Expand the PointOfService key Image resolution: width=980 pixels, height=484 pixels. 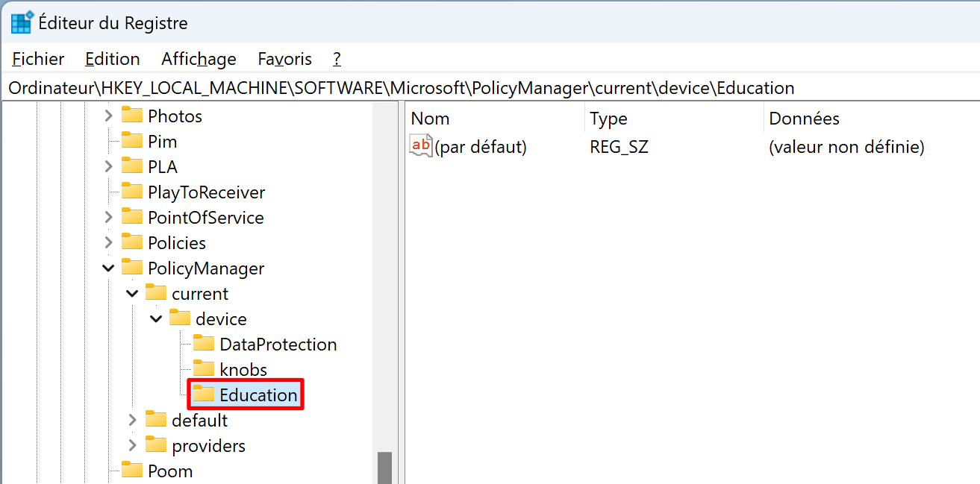108,217
